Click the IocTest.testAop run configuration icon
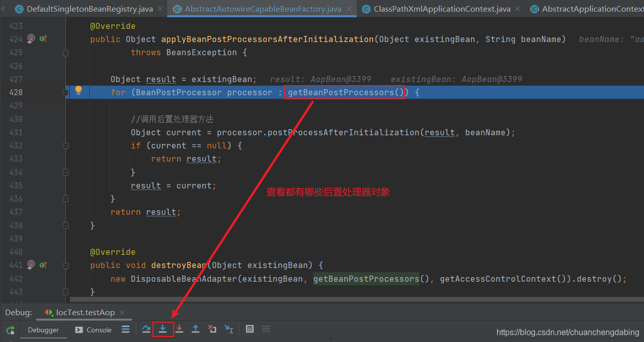Viewport: 644px width, 342px height. point(49,313)
